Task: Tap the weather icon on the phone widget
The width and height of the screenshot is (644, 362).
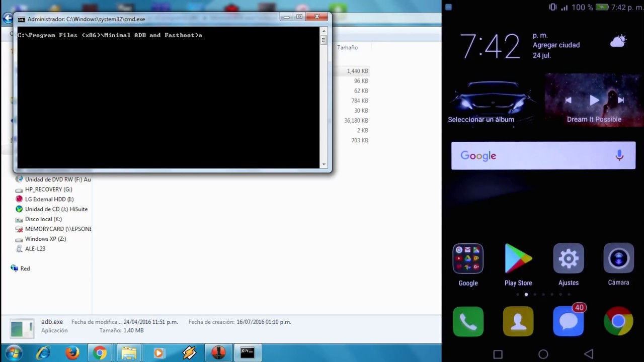Action: pyautogui.click(x=618, y=41)
